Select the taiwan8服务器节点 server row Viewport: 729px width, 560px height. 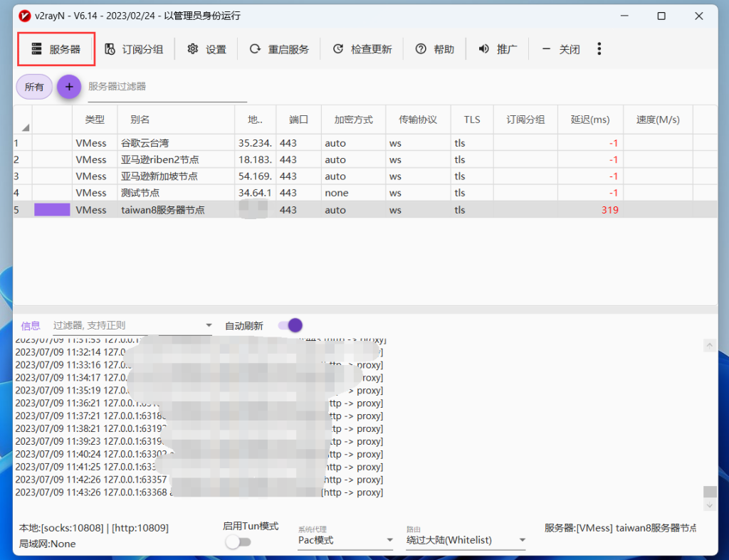click(x=365, y=210)
